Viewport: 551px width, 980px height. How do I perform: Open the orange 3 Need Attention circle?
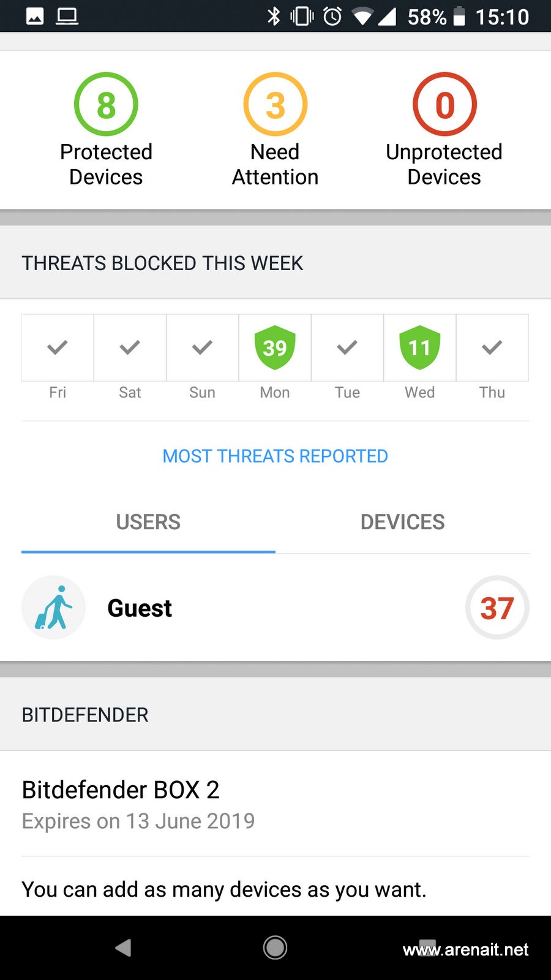(275, 104)
